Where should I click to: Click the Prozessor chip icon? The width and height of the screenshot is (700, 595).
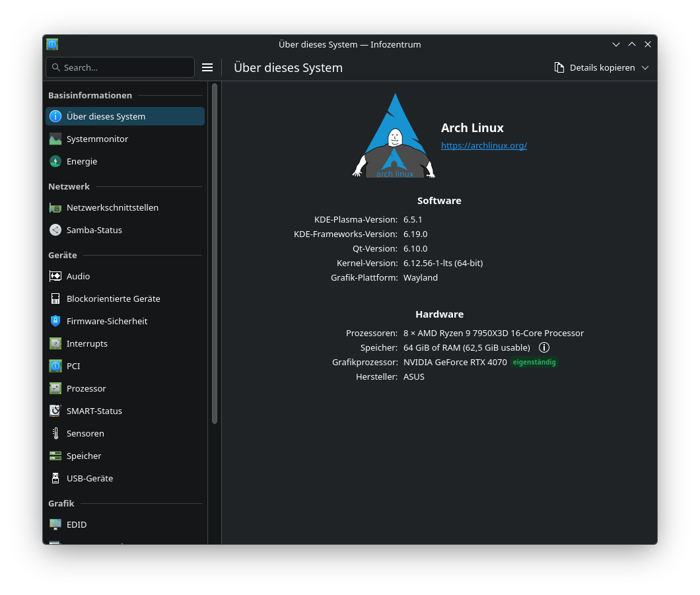tap(55, 389)
